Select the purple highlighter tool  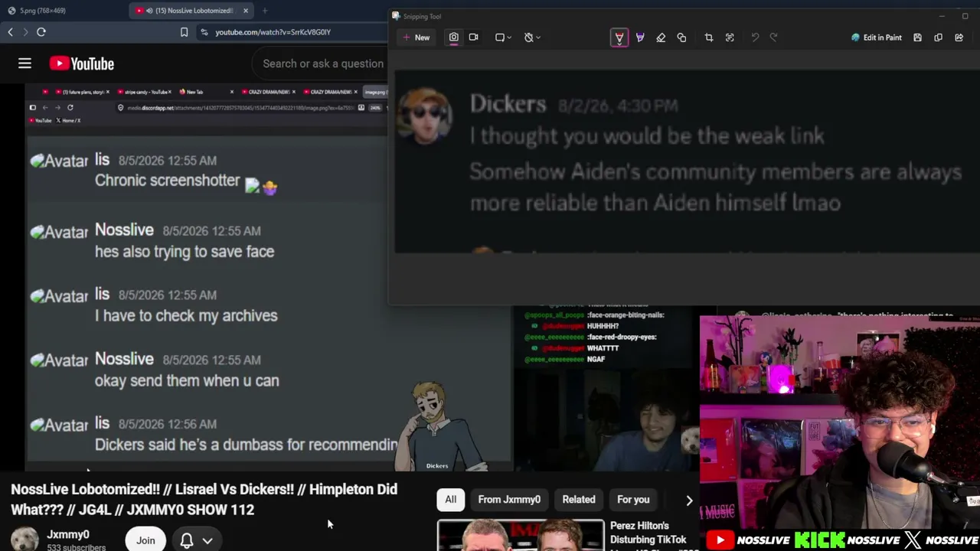tap(640, 37)
